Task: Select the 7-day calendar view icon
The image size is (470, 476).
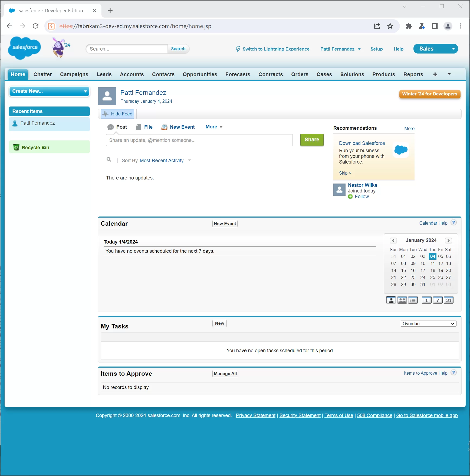Action: 438,300
